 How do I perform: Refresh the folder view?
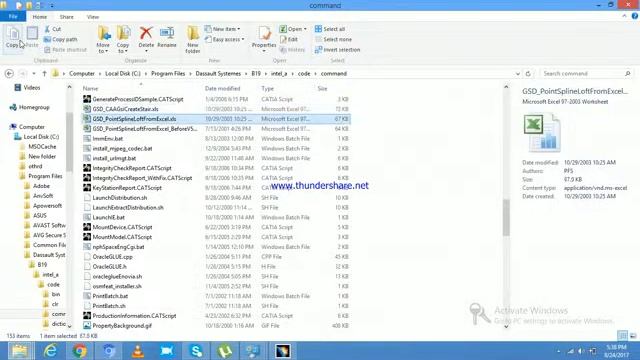(528, 73)
